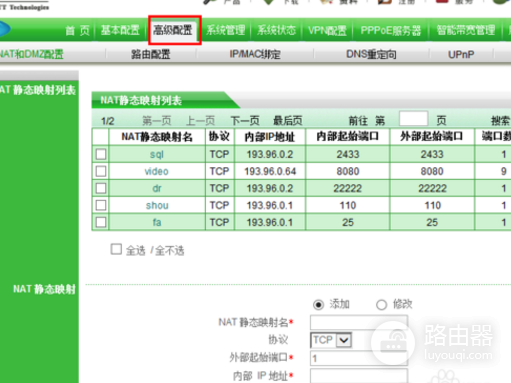
Task: Focus the 内部IP地址 input field
Action: [x=359, y=376]
